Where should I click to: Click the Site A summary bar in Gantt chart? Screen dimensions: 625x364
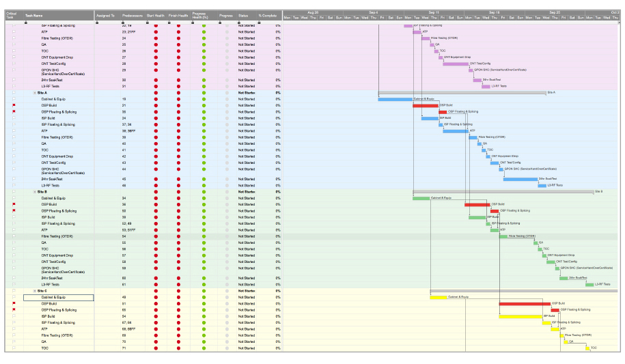[x=462, y=92]
